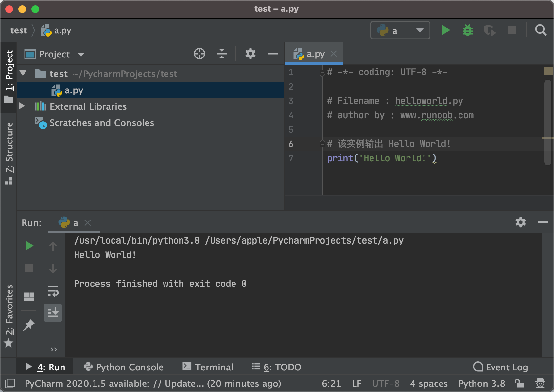
Task: Open Run panel settings gear
Action: 521,222
